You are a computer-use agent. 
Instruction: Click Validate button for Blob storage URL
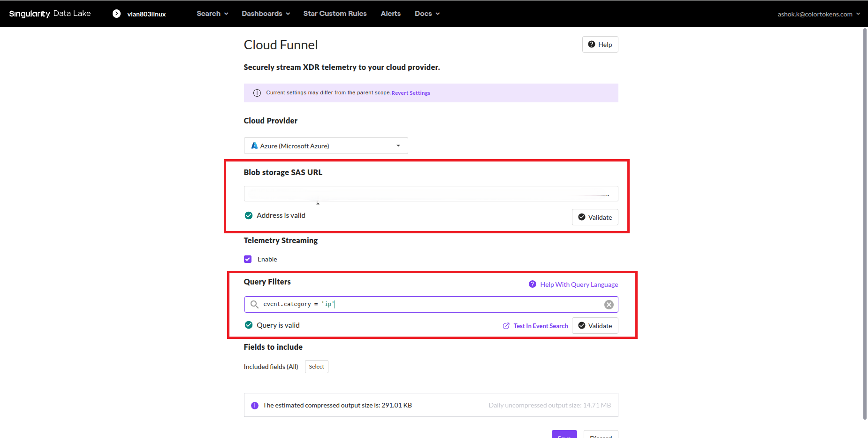click(594, 217)
